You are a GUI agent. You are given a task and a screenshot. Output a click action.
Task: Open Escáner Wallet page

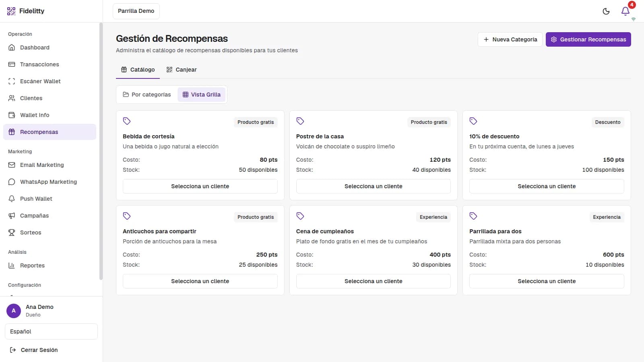[50, 81]
